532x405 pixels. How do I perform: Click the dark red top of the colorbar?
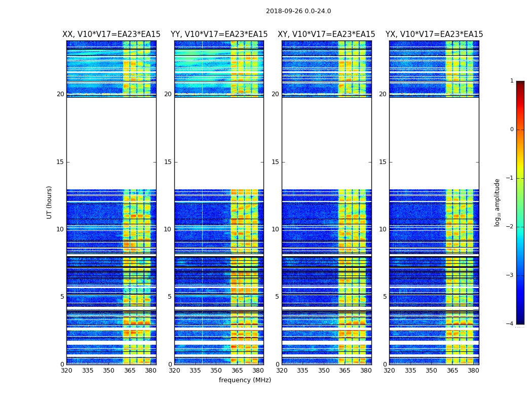pyautogui.click(x=520, y=83)
